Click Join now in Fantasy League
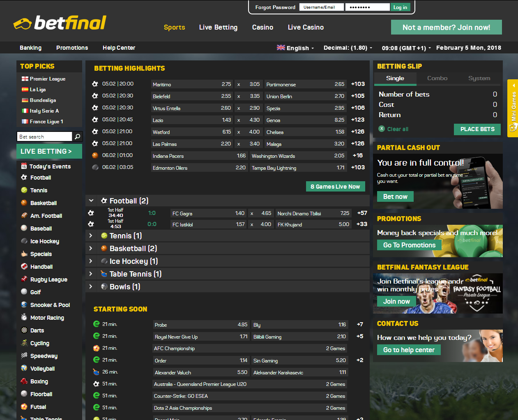This screenshot has width=518, height=420. point(396,301)
